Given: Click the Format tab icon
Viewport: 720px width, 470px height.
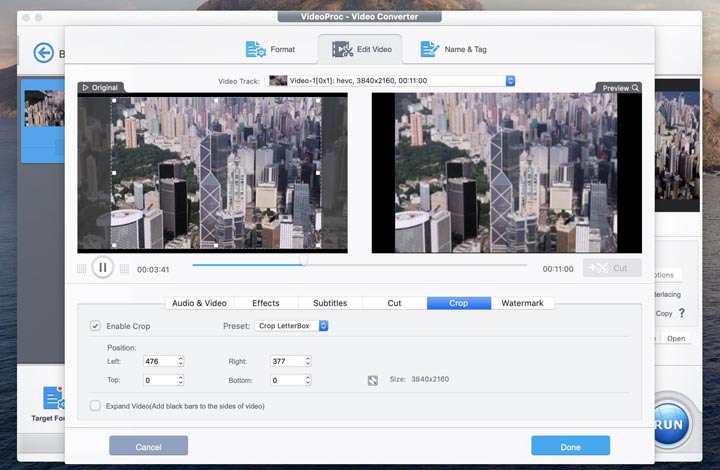Looking at the screenshot, I should tap(254, 49).
